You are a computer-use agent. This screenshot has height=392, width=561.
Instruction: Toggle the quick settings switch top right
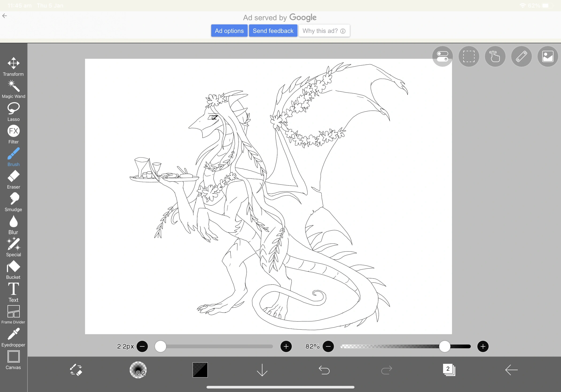pyautogui.click(x=443, y=56)
